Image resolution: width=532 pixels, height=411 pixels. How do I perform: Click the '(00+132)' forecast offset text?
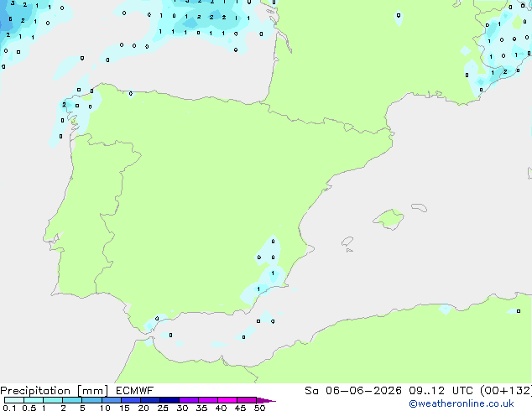[506, 391]
